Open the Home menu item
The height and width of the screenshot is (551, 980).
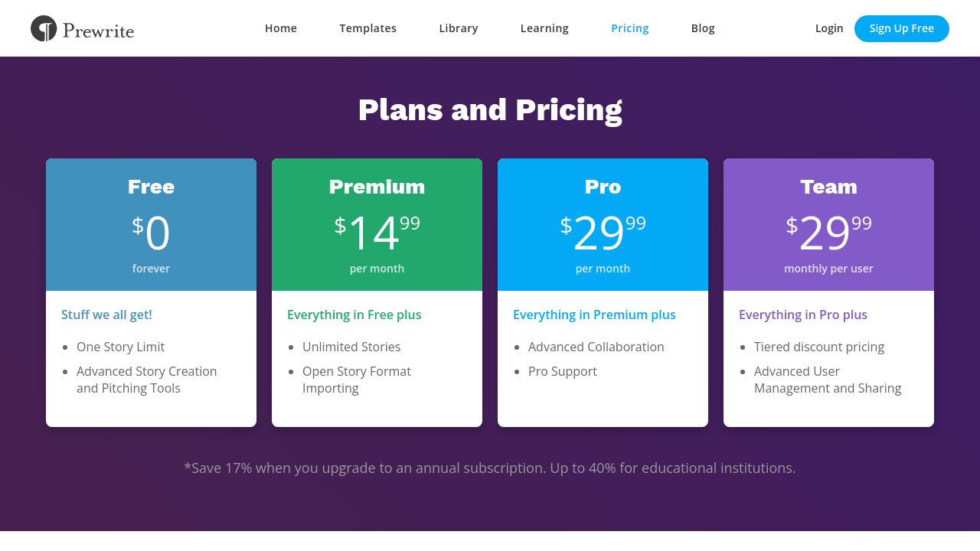click(x=281, y=28)
